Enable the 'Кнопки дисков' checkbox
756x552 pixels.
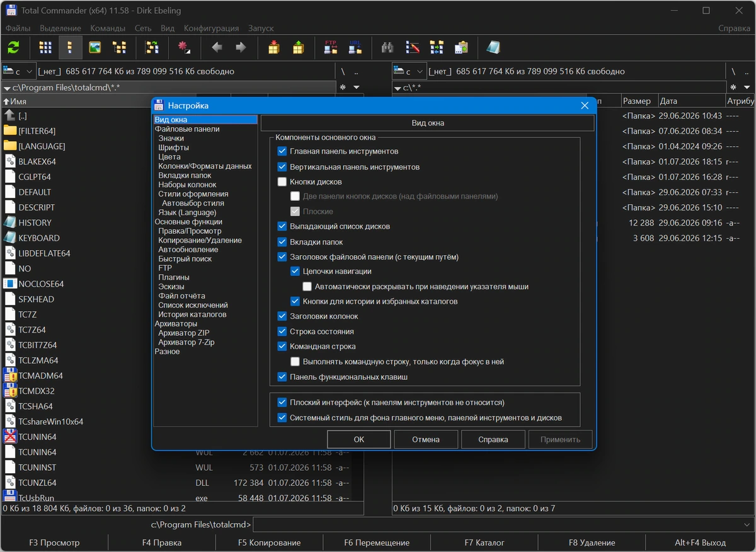coord(282,181)
